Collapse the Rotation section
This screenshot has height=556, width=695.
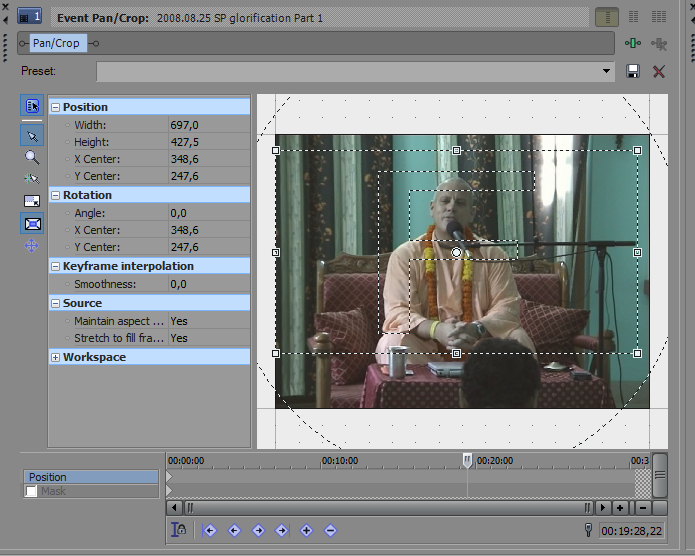(55, 195)
